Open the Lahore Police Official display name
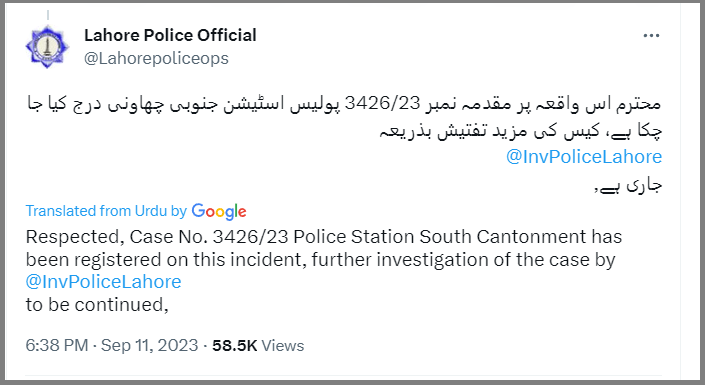Viewport: 706px width, 385px height. tap(170, 35)
